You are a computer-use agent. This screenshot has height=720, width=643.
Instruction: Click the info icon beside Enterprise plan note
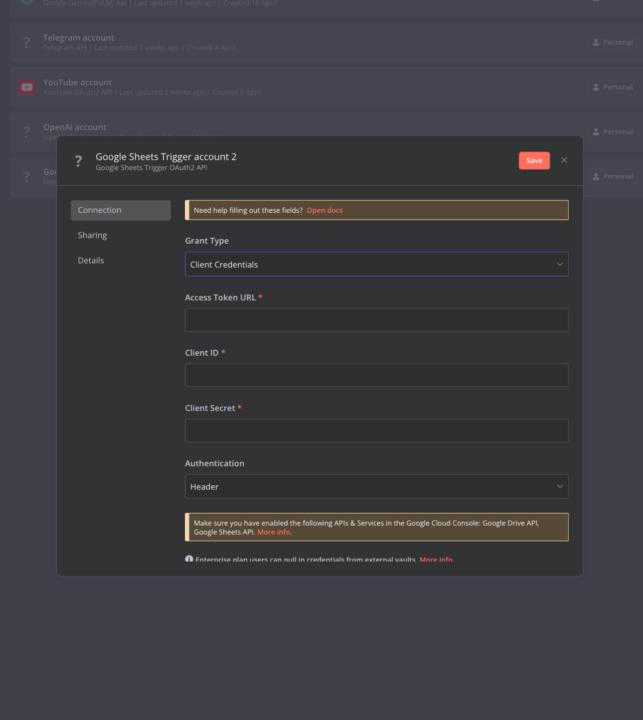(189, 559)
